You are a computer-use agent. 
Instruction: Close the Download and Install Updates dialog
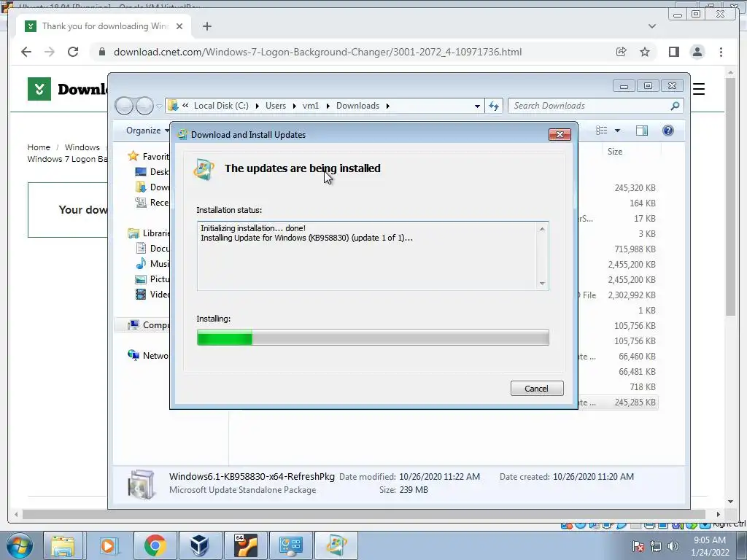(x=560, y=135)
